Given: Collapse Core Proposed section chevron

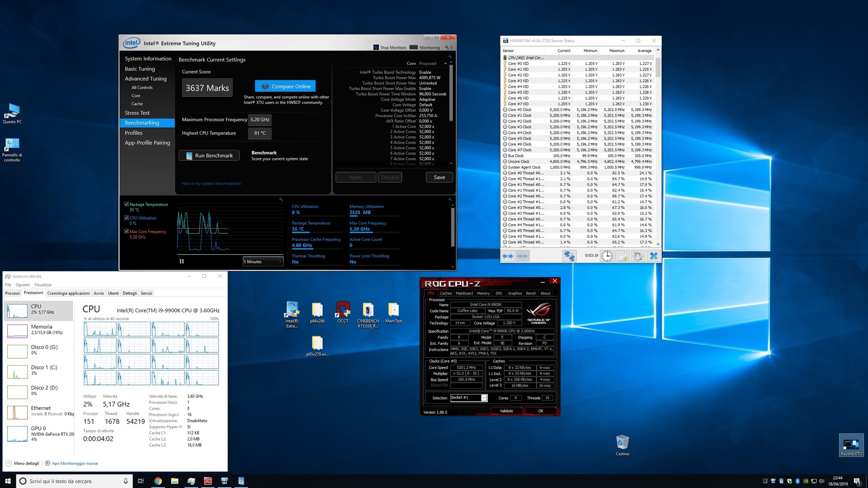Looking at the screenshot, I should pyautogui.click(x=445, y=64).
